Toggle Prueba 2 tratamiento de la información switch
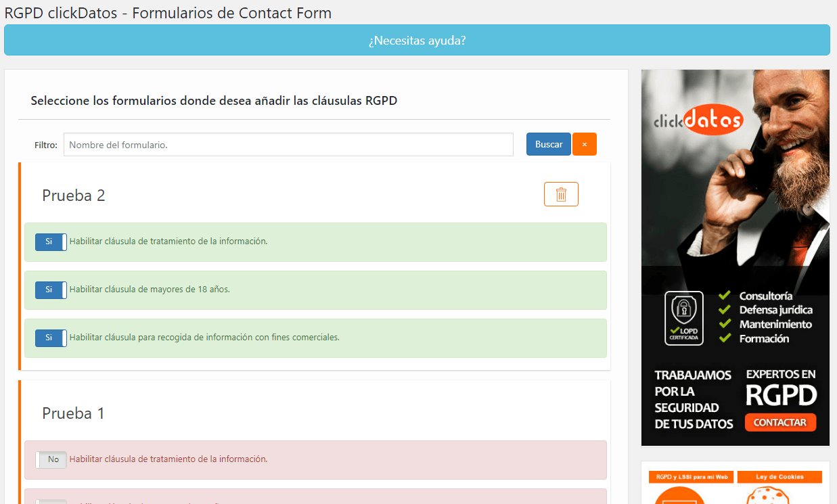The width and height of the screenshot is (837, 504). click(51, 242)
